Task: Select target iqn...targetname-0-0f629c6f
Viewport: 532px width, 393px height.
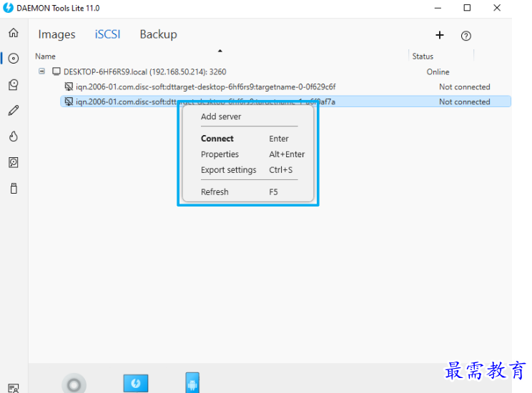Action: [x=206, y=86]
